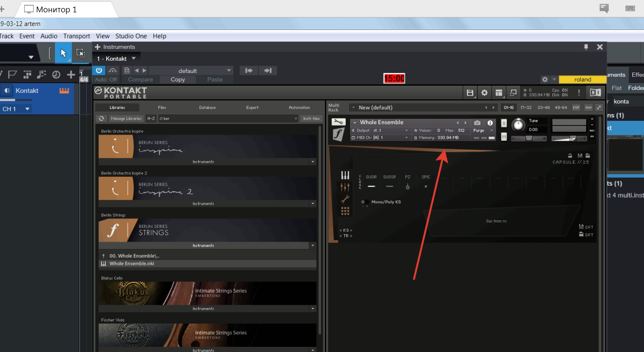Image resolution: width=644 pixels, height=352 pixels.
Task: Toggle the Mono/Poly KS switch
Action: click(x=365, y=202)
